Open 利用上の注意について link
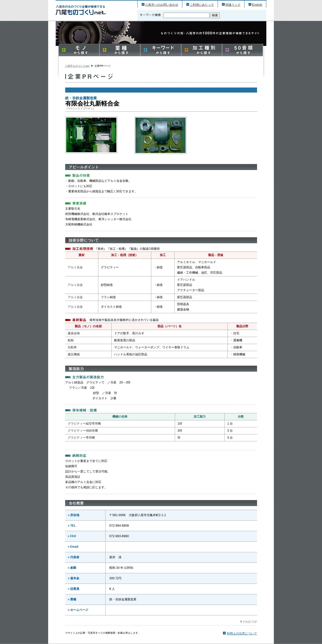Image resolution: width=322 pixels, height=644 pixels. [x=242, y=633]
